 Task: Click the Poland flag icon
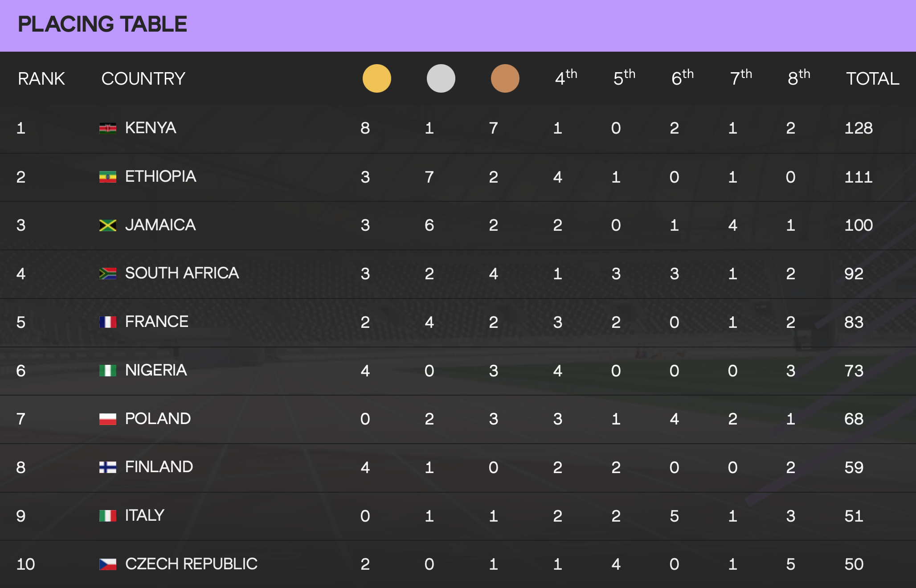[x=107, y=419]
